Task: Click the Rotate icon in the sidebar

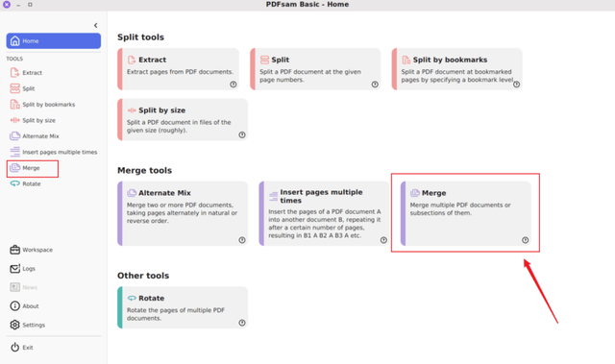Action: click(x=15, y=183)
